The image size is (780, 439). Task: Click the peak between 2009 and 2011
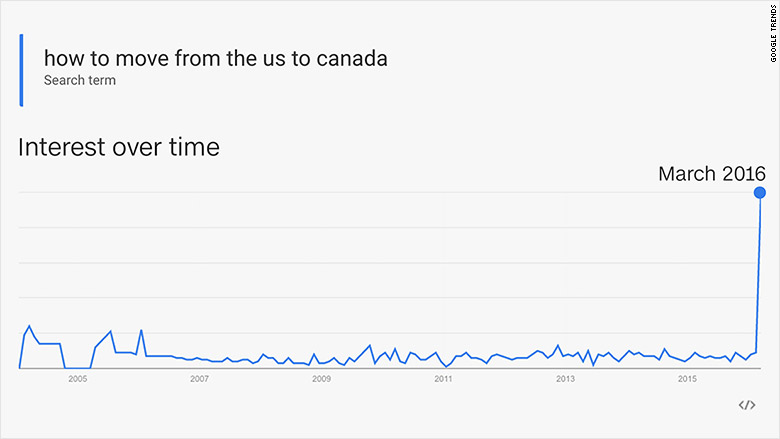point(370,345)
